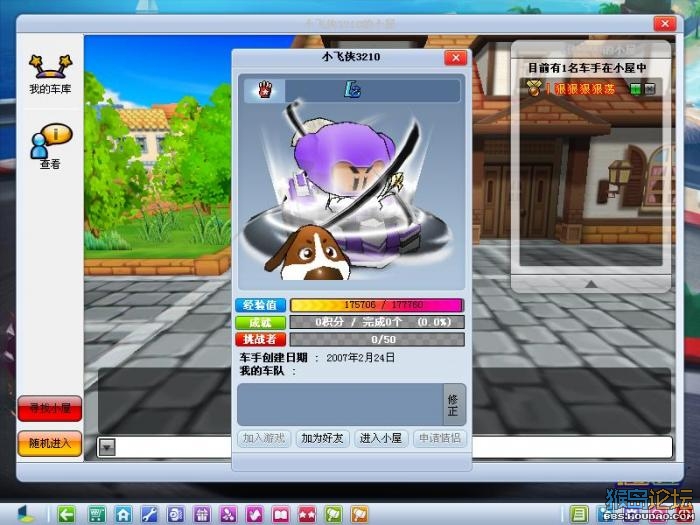Click the pink leaf icon in bottom bar

pos(254,514)
